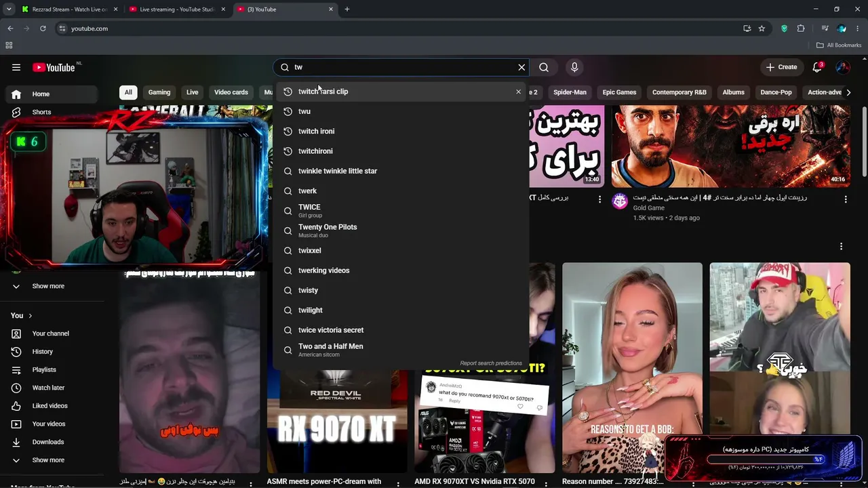Select the 'Dance-Pop' chip
Viewport: 868px width, 488px height.
(776, 92)
